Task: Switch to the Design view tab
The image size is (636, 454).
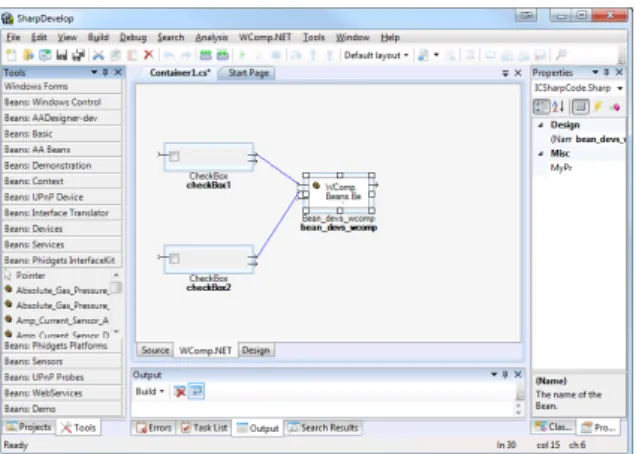Action: click(256, 350)
